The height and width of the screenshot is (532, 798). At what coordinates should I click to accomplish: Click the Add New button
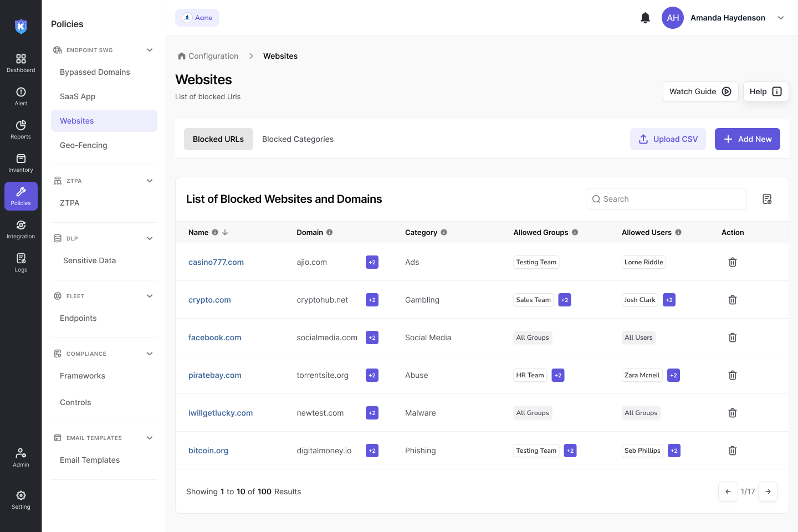tap(747, 139)
